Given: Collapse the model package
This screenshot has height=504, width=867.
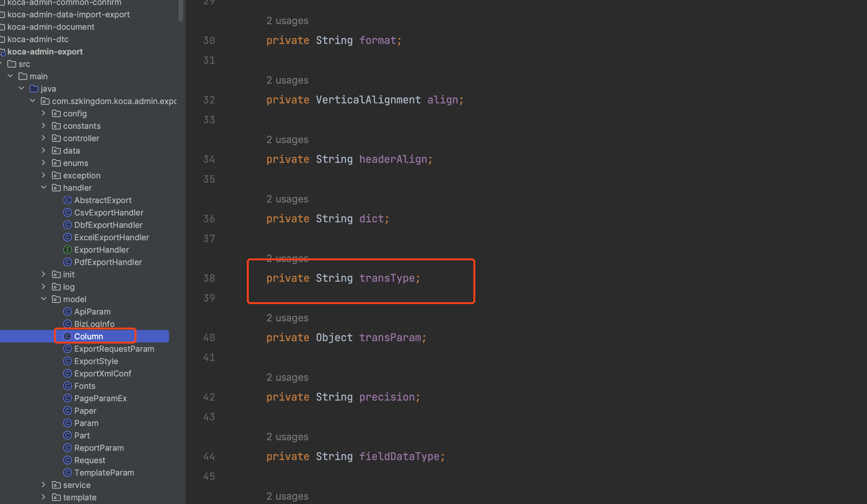Looking at the screenshot, I should 44,299.
